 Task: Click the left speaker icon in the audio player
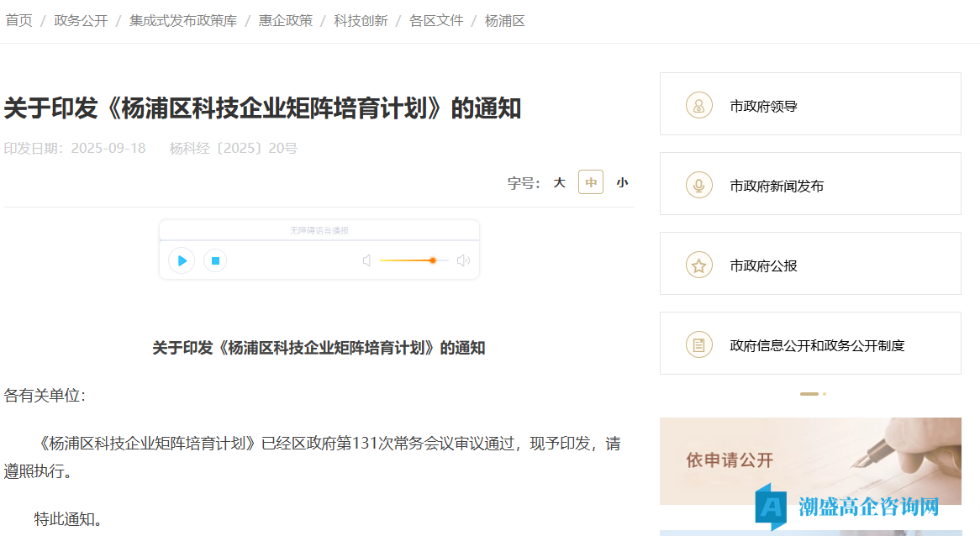click(366, 260)
